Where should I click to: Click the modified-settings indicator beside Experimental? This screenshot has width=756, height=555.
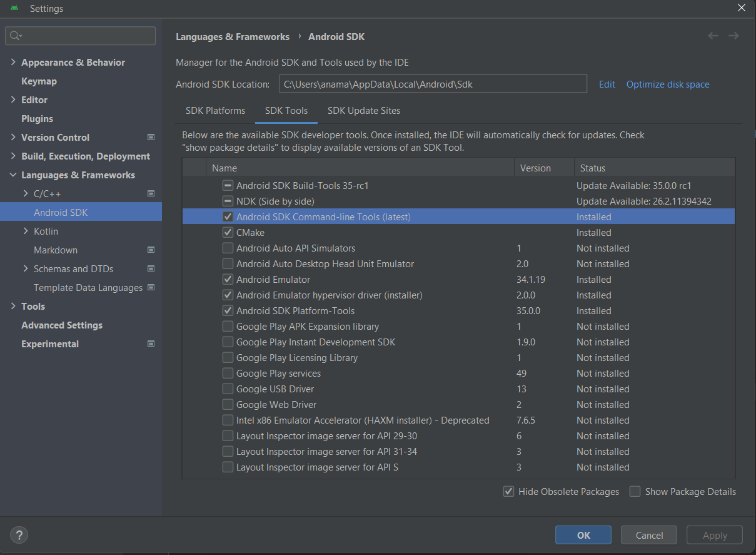[151, 344]
